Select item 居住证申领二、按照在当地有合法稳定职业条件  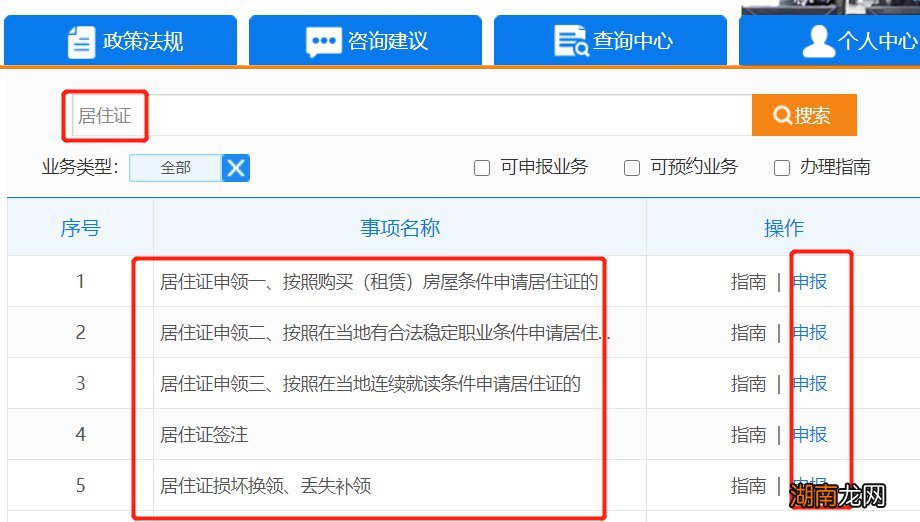point(385,333)
